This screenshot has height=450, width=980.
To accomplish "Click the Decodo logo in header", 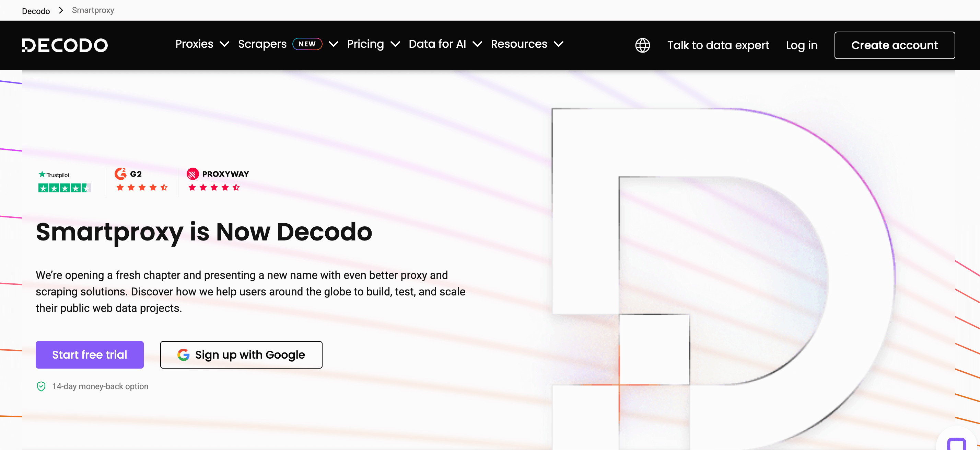I will 65,45.
